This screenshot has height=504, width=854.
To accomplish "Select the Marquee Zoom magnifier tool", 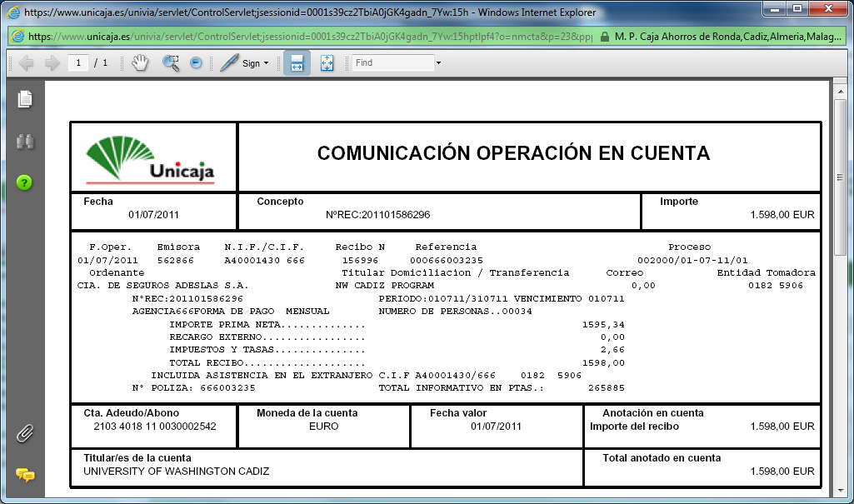I will pos(171,63).
